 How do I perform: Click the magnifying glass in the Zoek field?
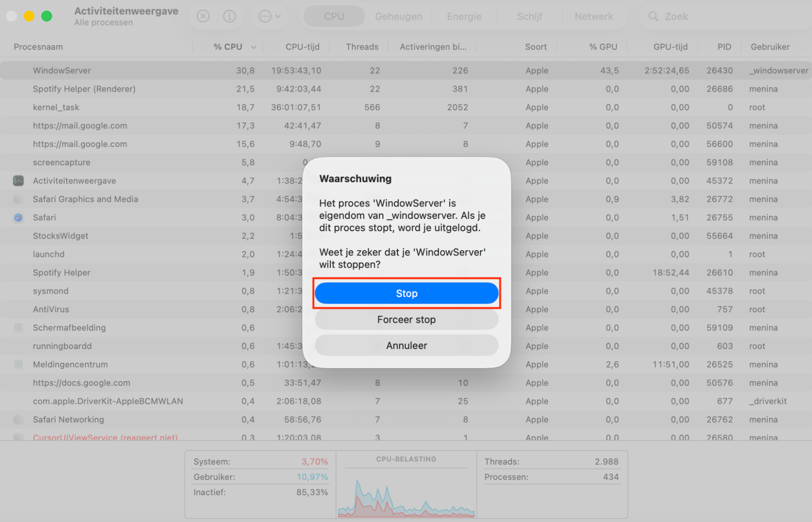click(653, 16)
